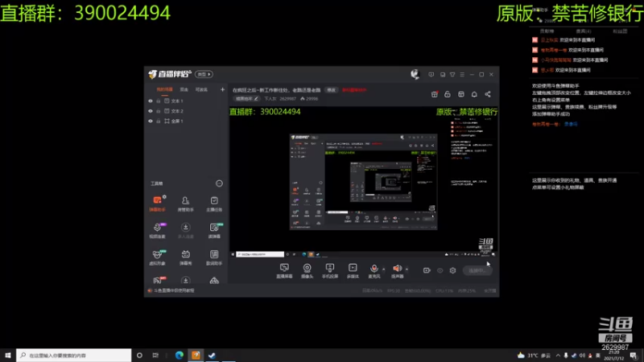
Task: Click the box icon beside bell
Action: tap(460, 94)
